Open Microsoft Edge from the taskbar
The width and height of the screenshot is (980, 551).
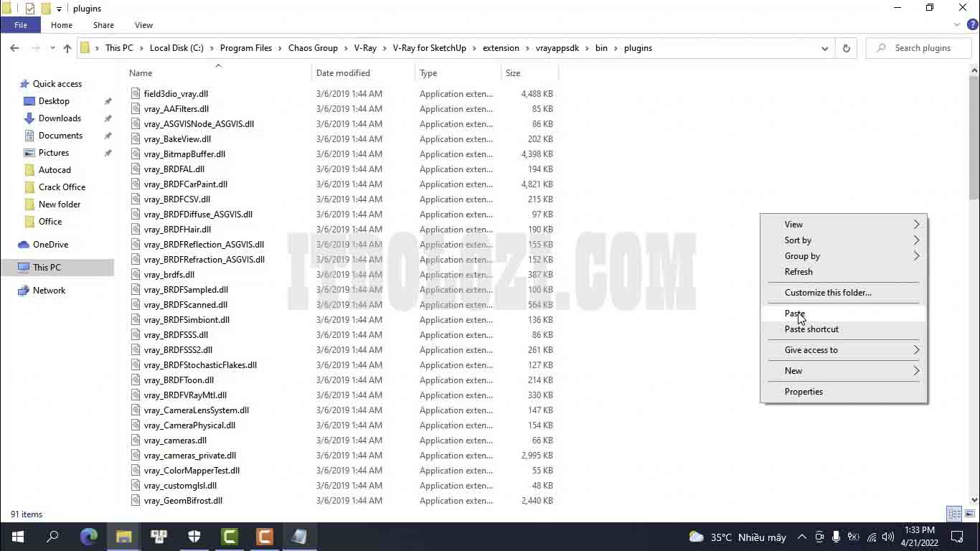point(89,537)
